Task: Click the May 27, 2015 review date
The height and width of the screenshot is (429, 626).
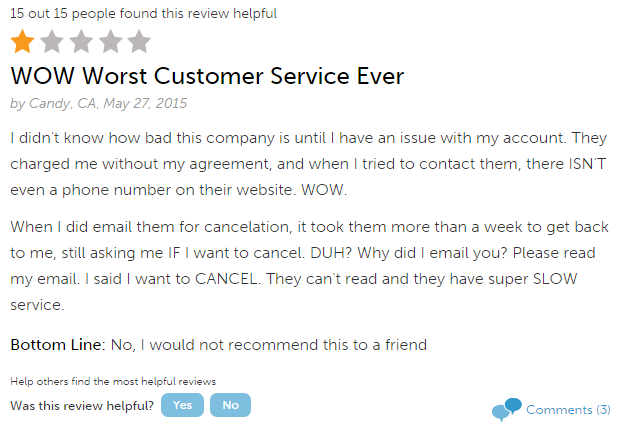Action: 145,104
